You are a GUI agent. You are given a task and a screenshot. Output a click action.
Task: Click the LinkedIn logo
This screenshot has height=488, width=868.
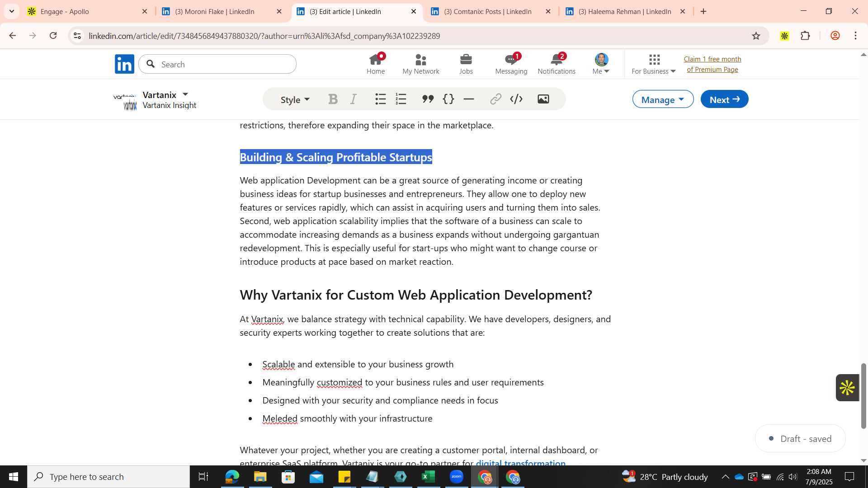(x=124, y=64)
